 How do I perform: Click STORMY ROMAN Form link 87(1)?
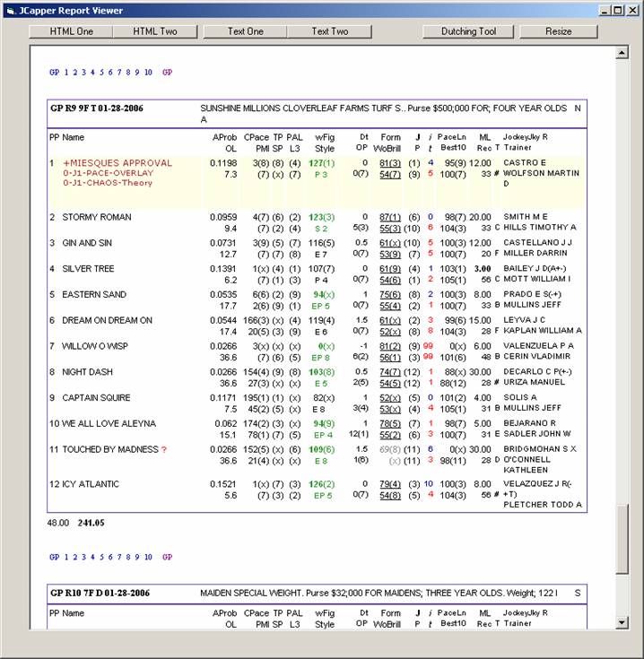[390, 217]
